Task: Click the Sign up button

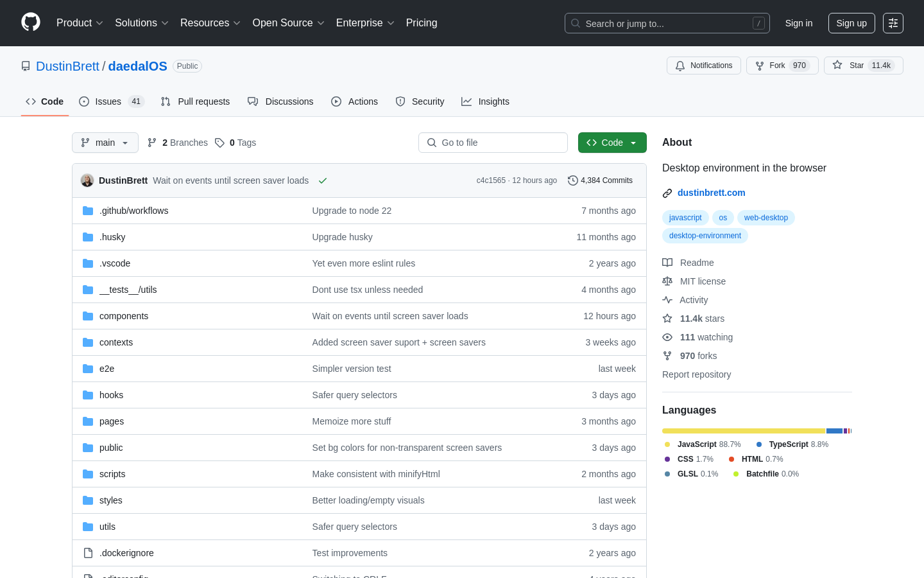Action: pyautogui.click(x=851, y=23)
